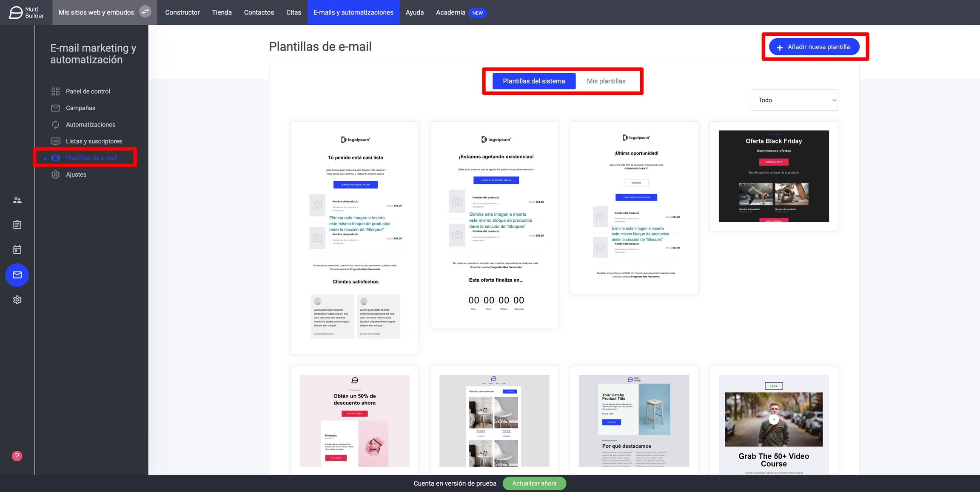The width and height of the screenshot is (980, 492).
Task: Click the MultiBuilder logo icon
Action: point(16,12)
